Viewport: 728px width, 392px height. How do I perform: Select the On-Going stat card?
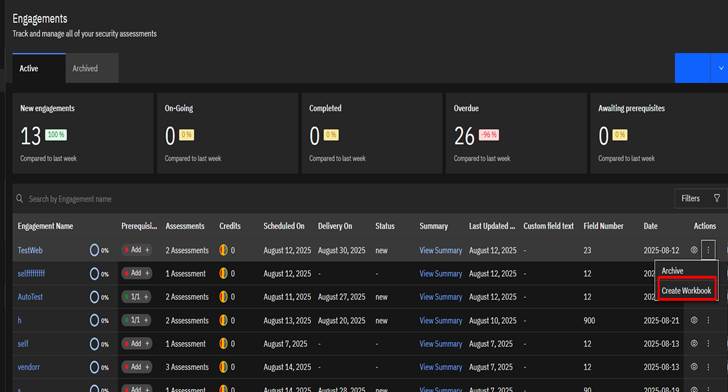(228, 133)
